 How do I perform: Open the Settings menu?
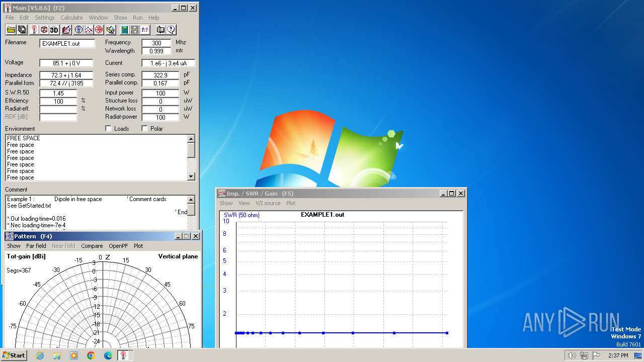click(x=45, y=18)
